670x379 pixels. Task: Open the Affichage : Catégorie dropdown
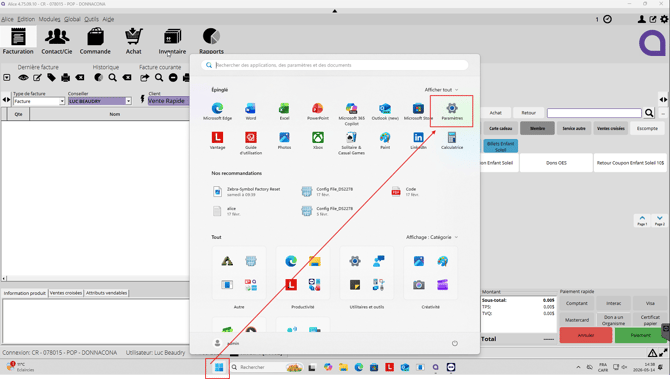pyautogui.click(x=432, y=237)
